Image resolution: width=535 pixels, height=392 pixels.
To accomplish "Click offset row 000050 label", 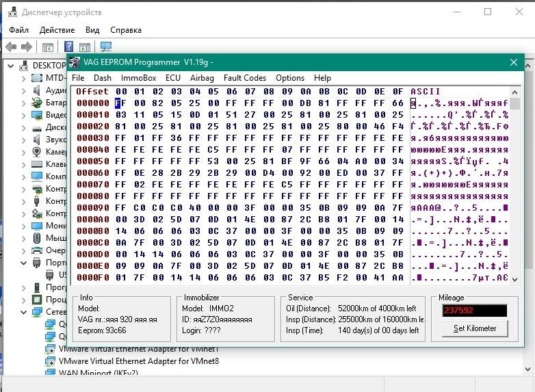I will (x=93, y=161).
